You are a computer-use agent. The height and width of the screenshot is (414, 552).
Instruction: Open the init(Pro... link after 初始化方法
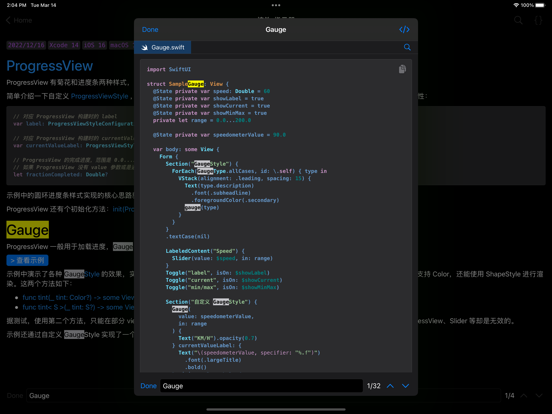point(123,209)
